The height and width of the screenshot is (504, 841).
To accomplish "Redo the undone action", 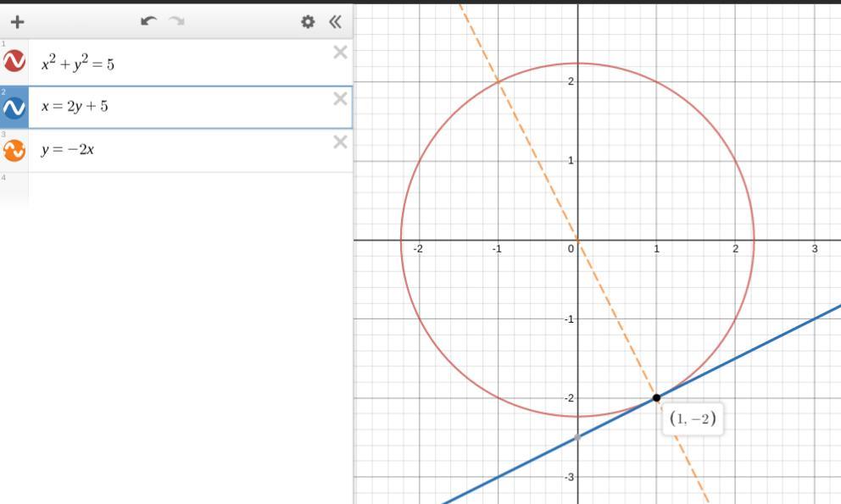I will tap(177, 21).
